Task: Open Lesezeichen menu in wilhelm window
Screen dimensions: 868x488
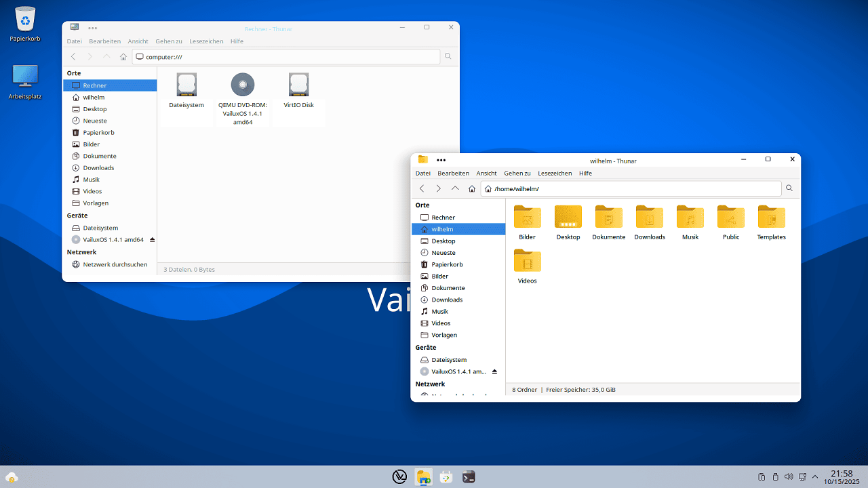Action: click(555, 174)
